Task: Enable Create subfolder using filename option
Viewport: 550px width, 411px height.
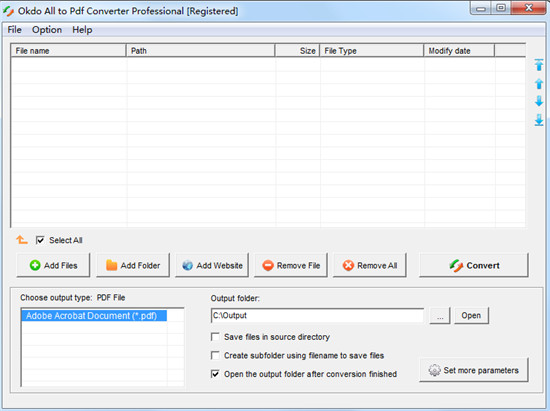Action: pos(215,355)
